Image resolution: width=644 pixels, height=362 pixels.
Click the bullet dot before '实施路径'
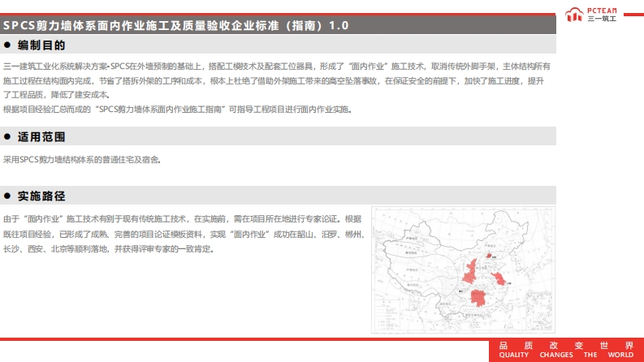coord(7,196)
